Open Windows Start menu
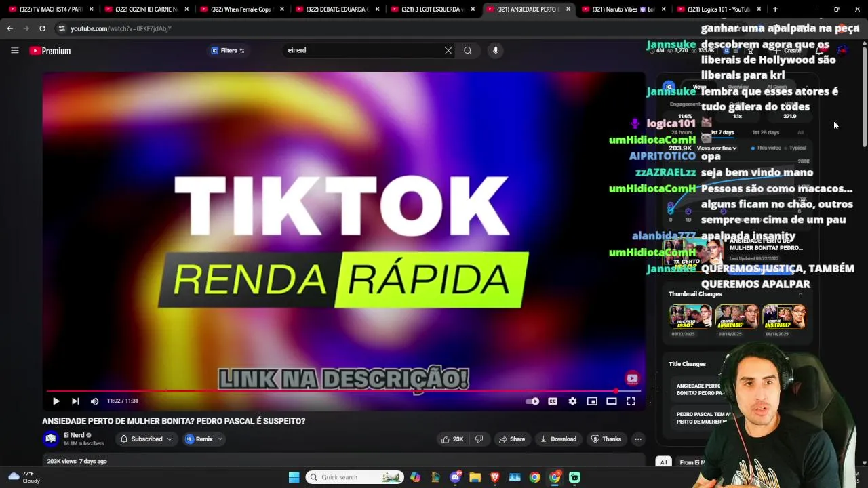Viewport: 868px width, 488px height. 294,477
